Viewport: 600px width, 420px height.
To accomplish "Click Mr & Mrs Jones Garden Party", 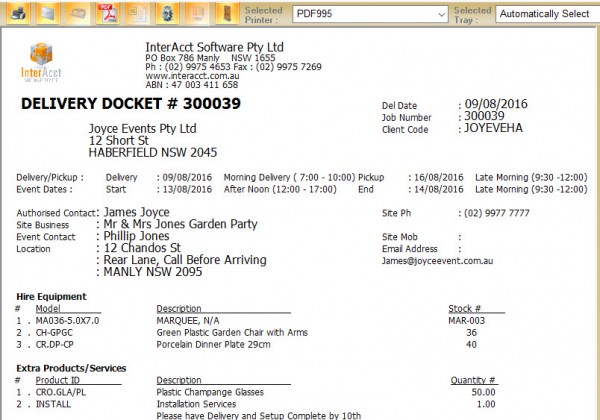I will point(181,224).
